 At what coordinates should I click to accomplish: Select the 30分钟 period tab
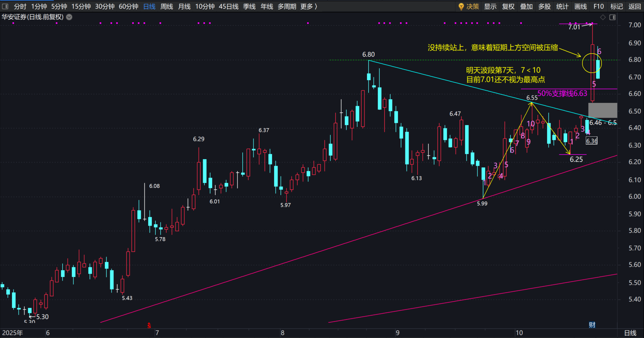click(105, 7)
